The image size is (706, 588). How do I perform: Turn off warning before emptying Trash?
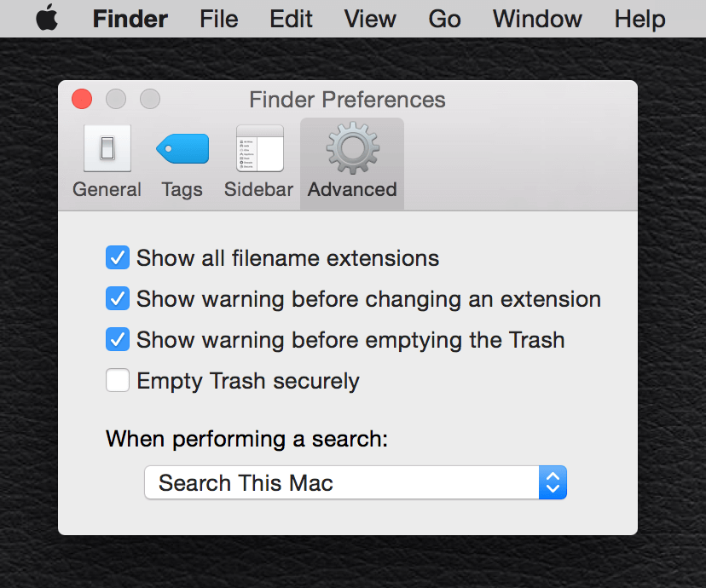118,340
